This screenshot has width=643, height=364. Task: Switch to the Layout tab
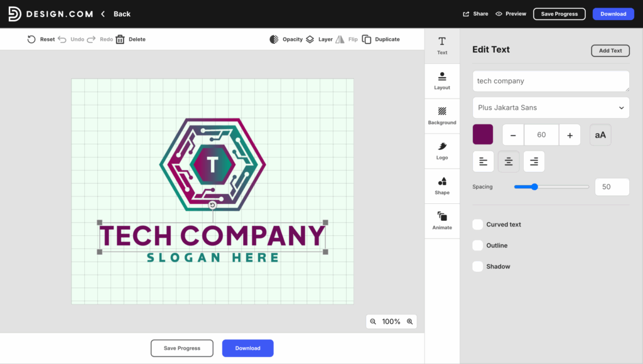(x=442, y=81)
